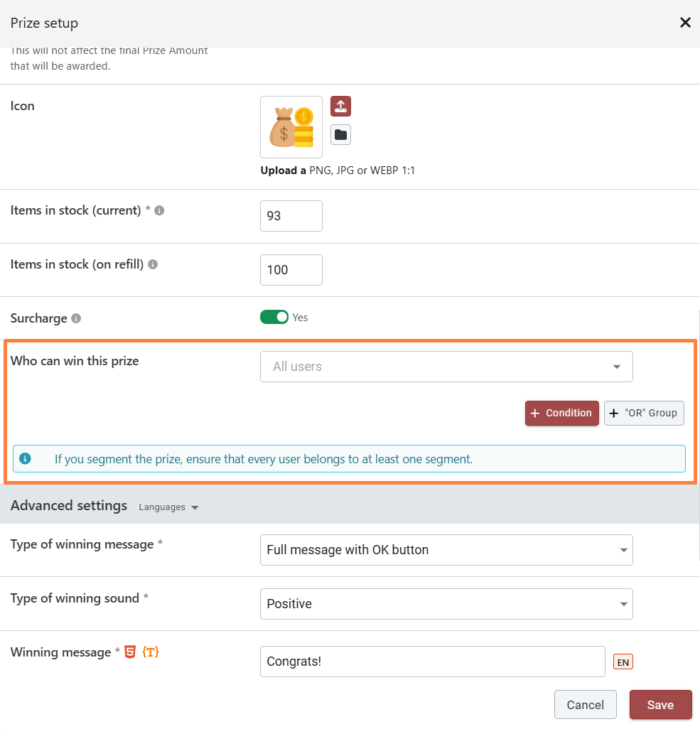Open the Type of winning message dropdown
The width and height of the screenshot is (700, 729).
(x=446, y=550)
